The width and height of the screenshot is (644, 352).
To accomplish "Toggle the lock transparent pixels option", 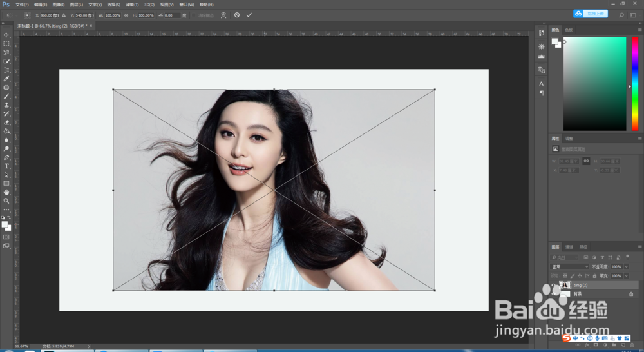I will (x=565, y=276).
